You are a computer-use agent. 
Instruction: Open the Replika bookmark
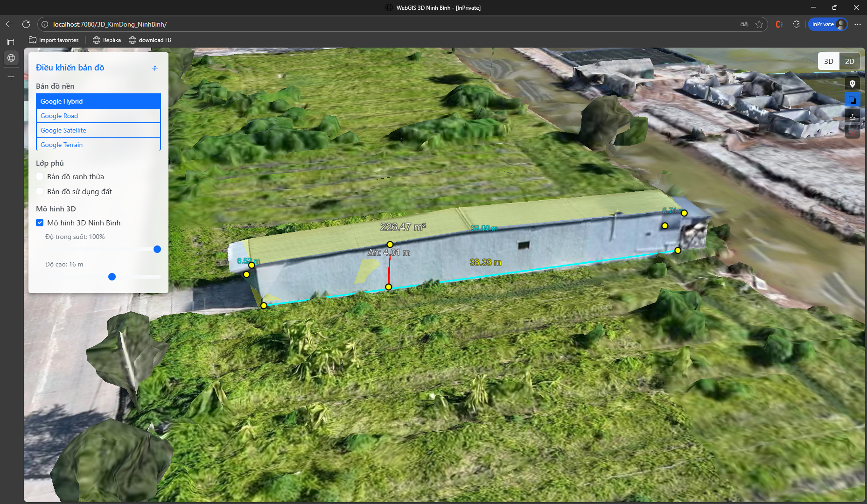(x=107, y=40)
